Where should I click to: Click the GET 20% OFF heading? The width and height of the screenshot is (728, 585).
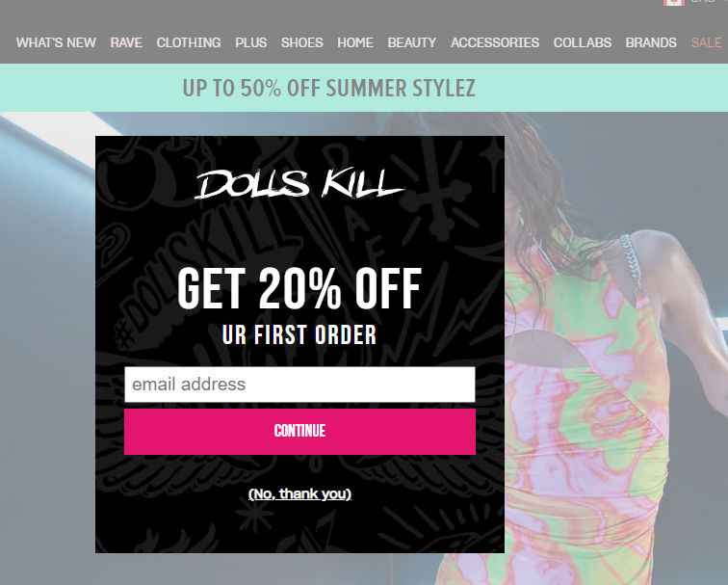(299, 288)
